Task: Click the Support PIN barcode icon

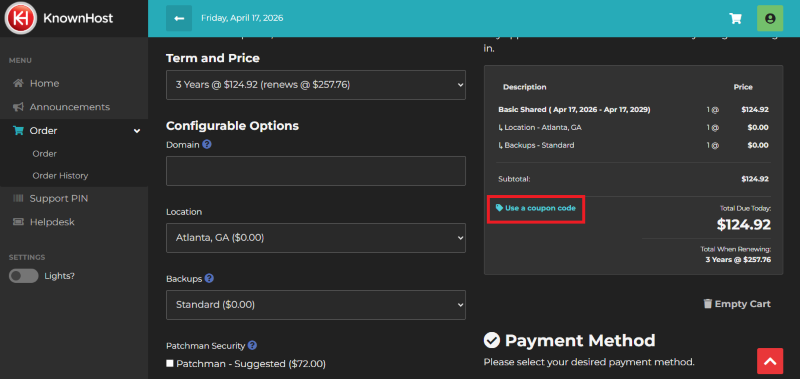Action: click(18, 198)
